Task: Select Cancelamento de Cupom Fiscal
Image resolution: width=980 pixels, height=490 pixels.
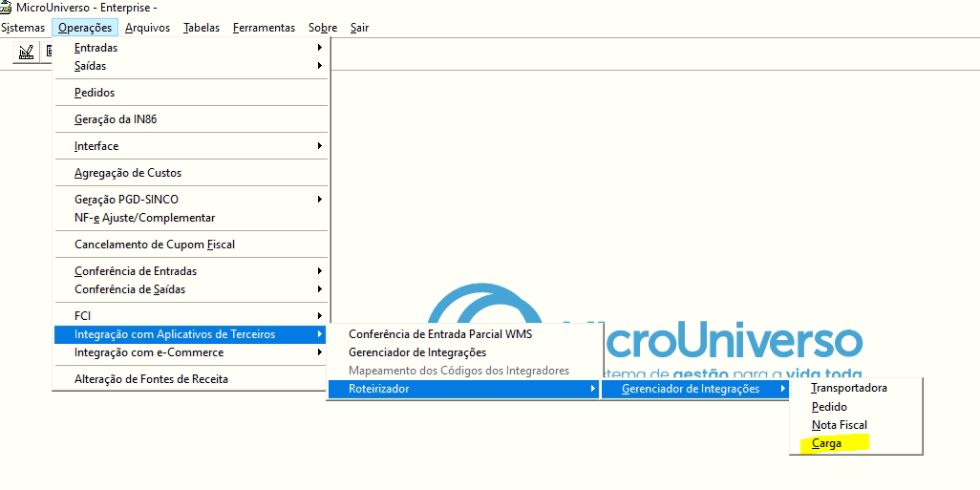Action: coord(191,245)
